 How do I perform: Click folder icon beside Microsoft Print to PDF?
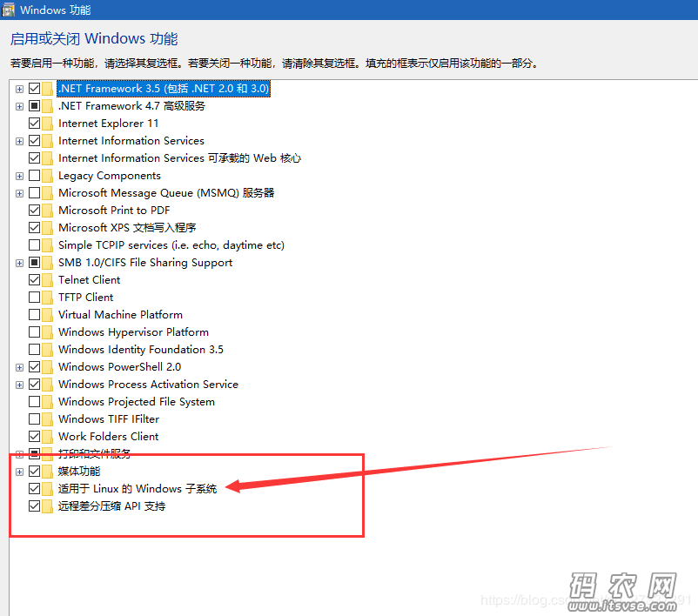[48, 210]
